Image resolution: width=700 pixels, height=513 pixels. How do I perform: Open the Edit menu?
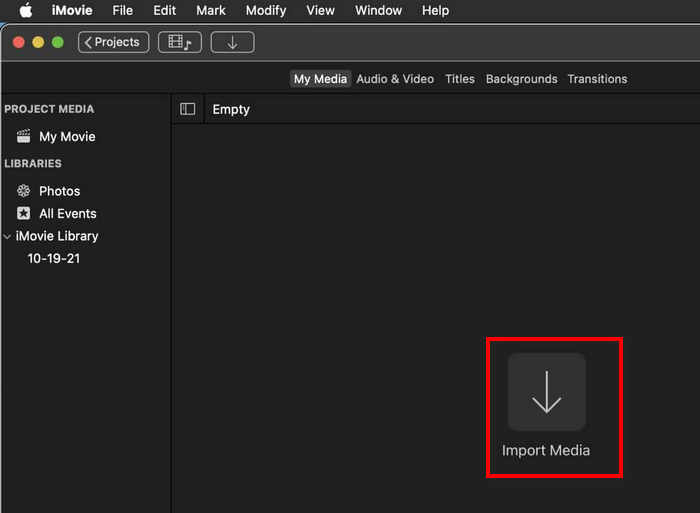click(x=164, y=10)
